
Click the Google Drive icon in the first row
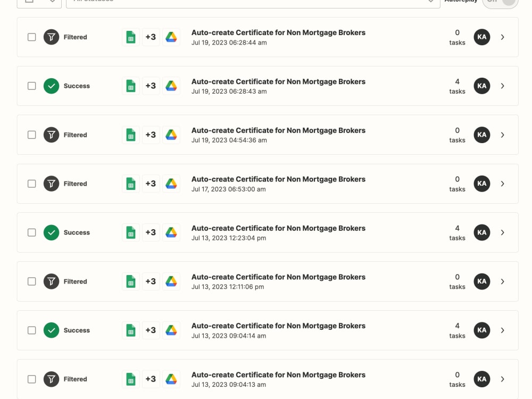tap(171, 37)
